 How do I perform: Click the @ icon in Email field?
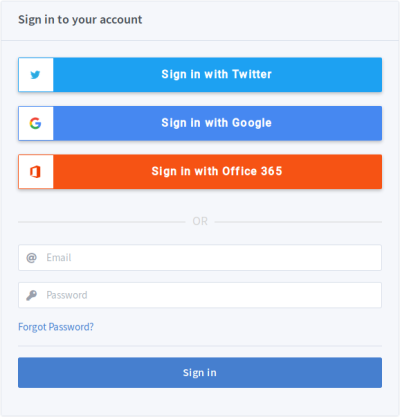[31, 258]
